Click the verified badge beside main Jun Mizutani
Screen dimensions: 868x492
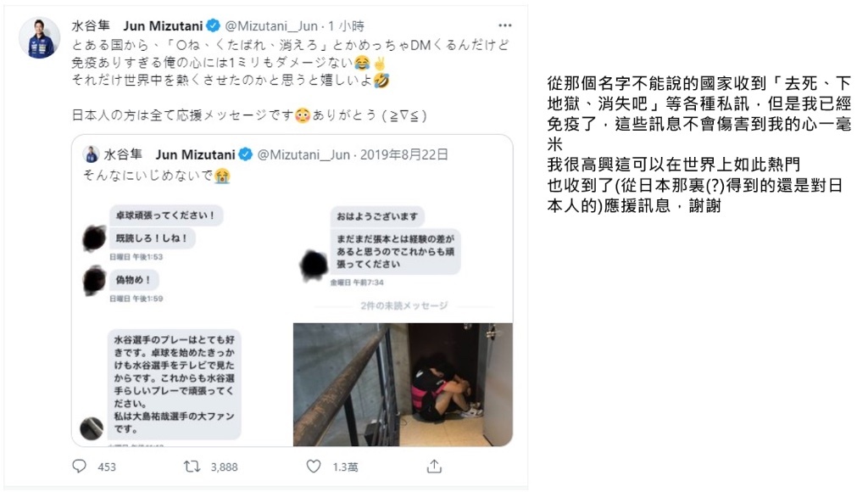(213, 25)
